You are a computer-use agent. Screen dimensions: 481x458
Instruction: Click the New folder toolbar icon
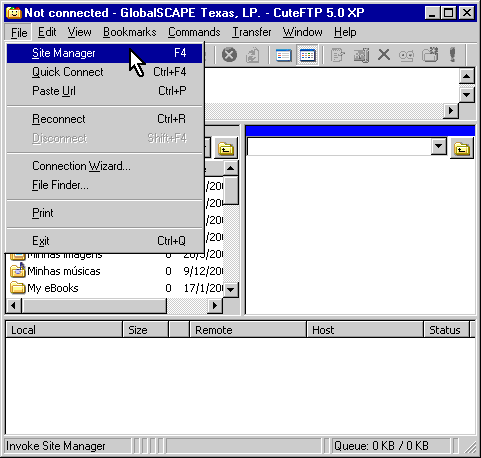click(x=430, y=55)
